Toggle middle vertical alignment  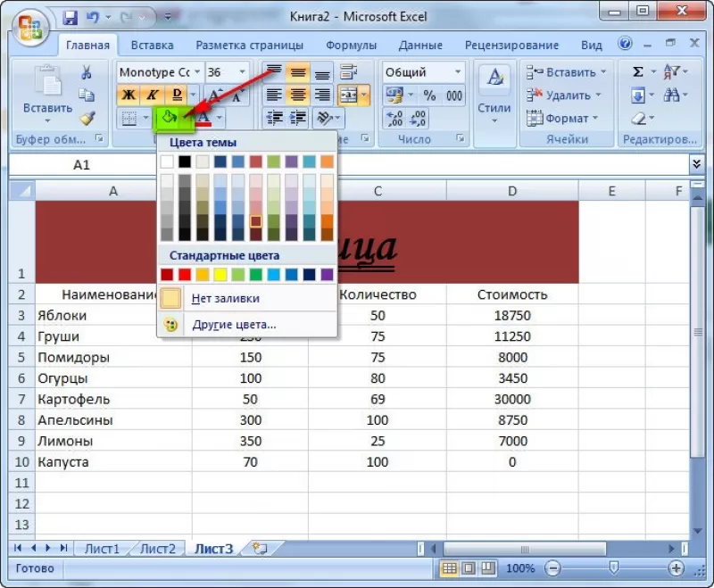(298, 72)
